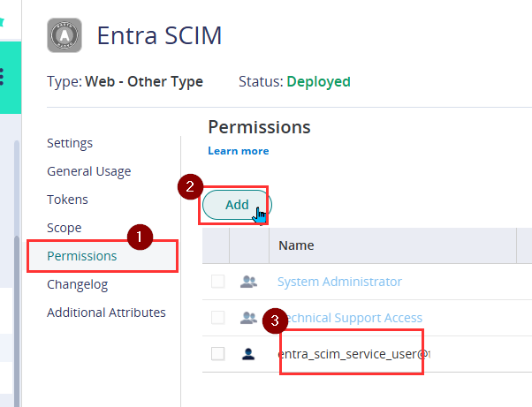Tick the checkbox for entra_scim_service_user row
532x407 pixels.
point(217,354)
